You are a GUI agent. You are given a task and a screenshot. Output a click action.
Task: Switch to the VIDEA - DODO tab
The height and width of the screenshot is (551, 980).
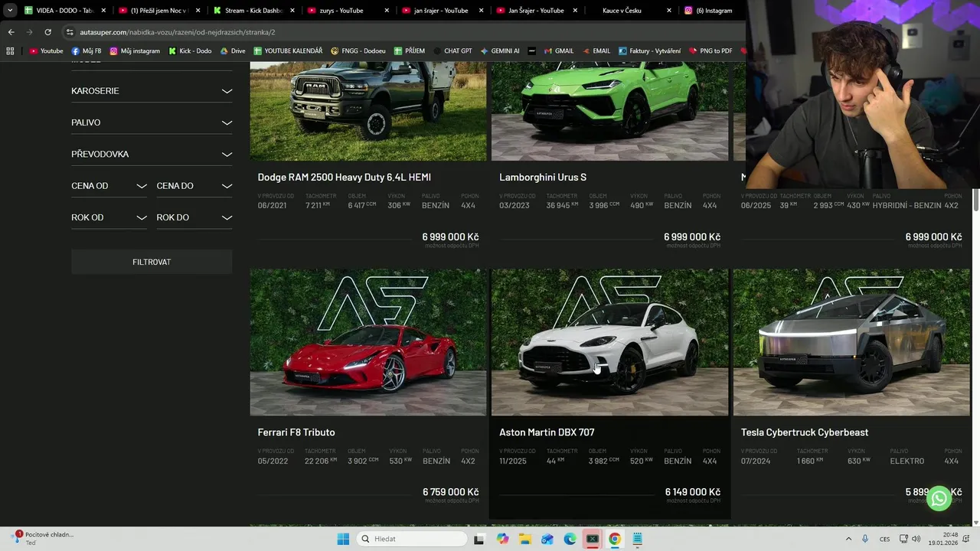coord(64,11)
